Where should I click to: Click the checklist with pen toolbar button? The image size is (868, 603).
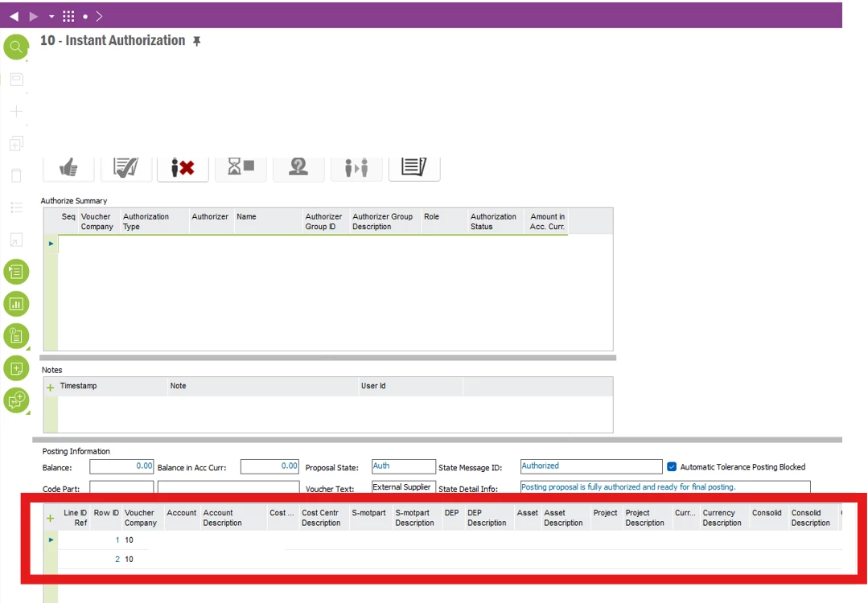point(126,167)
